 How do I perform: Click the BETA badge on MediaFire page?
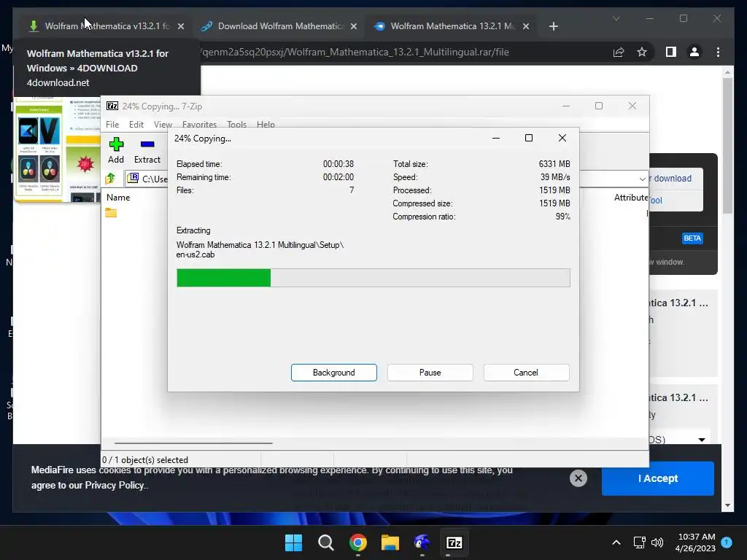[692, 238]
